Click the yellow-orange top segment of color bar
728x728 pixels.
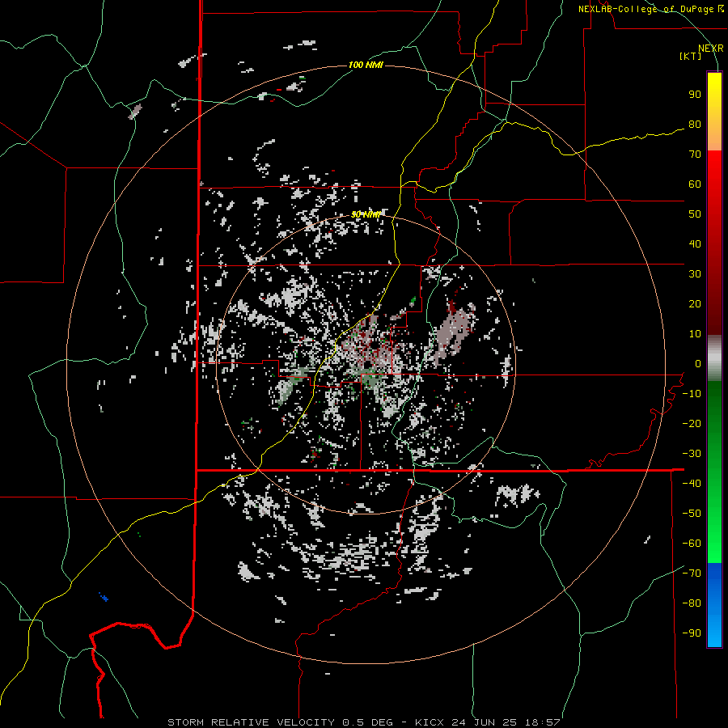coord(714,112)
